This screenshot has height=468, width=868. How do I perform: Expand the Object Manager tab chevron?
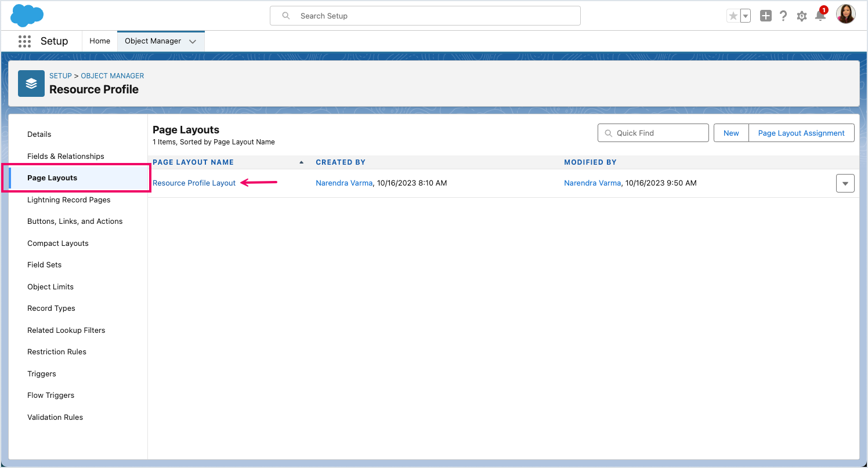tap(193, 41)
